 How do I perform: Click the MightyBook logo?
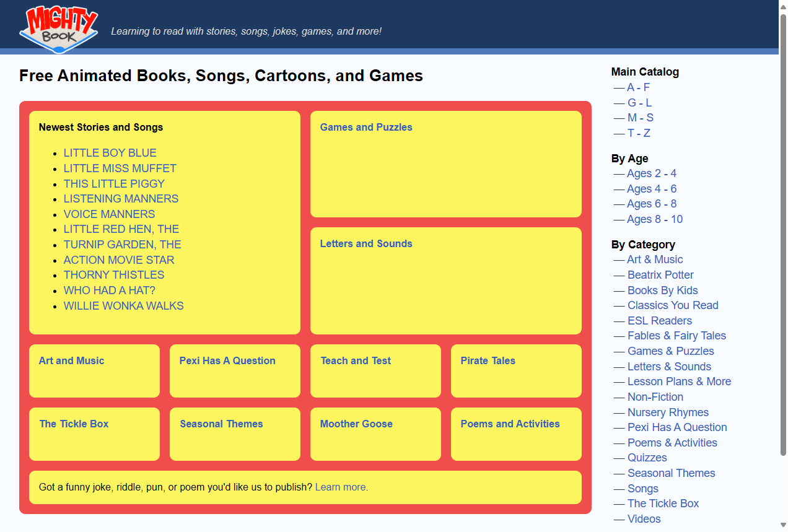(58, 27)
